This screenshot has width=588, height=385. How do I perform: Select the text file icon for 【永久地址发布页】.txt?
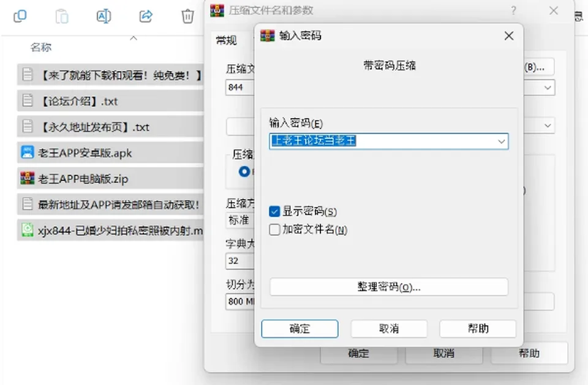pos(28,126)
